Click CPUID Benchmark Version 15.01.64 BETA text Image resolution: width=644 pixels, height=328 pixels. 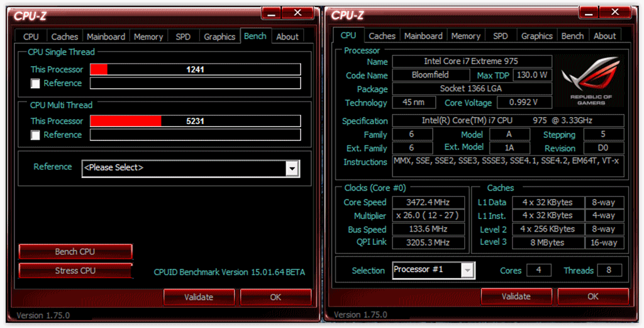coord(229,272)
